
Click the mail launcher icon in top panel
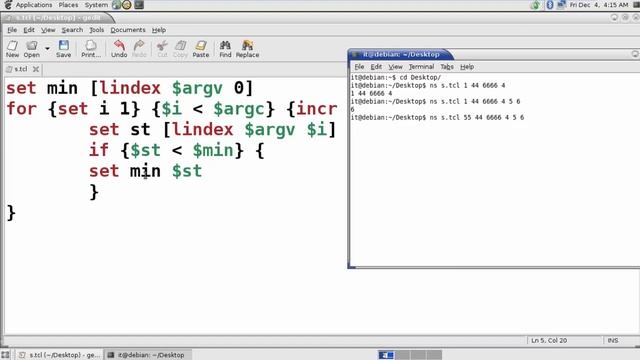coord(127,5)
